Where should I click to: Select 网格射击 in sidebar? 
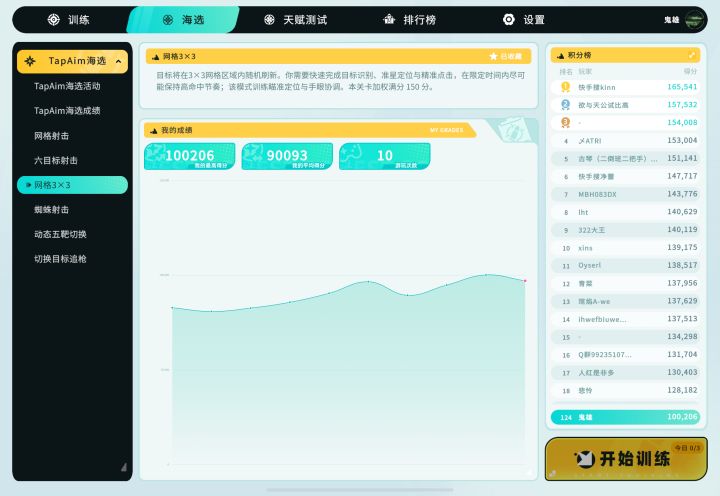pos(51,136)
